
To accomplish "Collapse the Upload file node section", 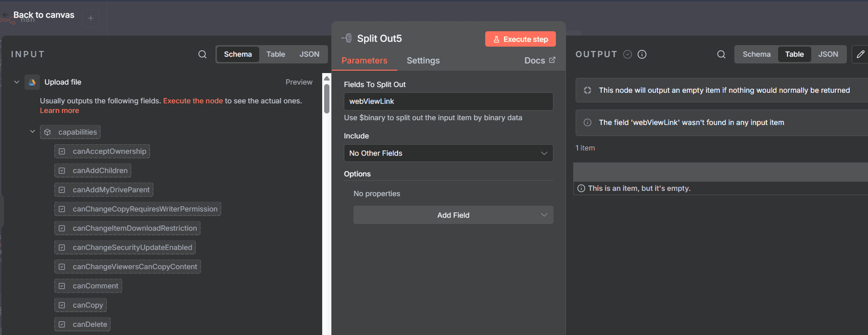I will pyautogui.click(x=17, y=82).
